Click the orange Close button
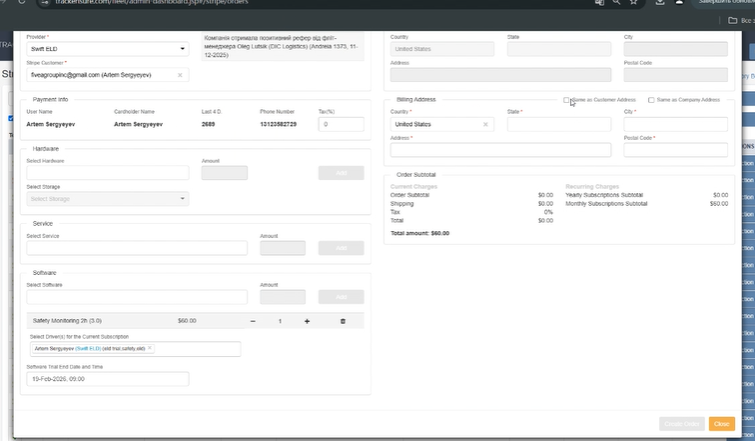The image size is (755, 441). pos(721,424)
